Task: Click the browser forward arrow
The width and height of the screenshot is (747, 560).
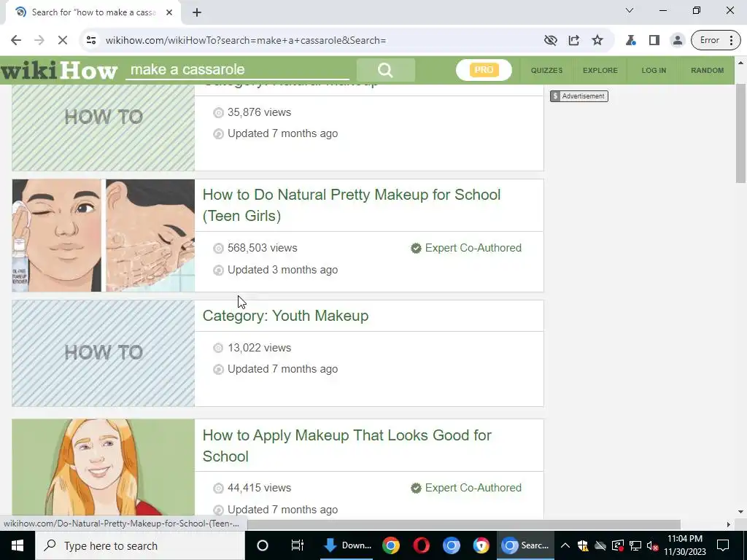Action: 39,41
